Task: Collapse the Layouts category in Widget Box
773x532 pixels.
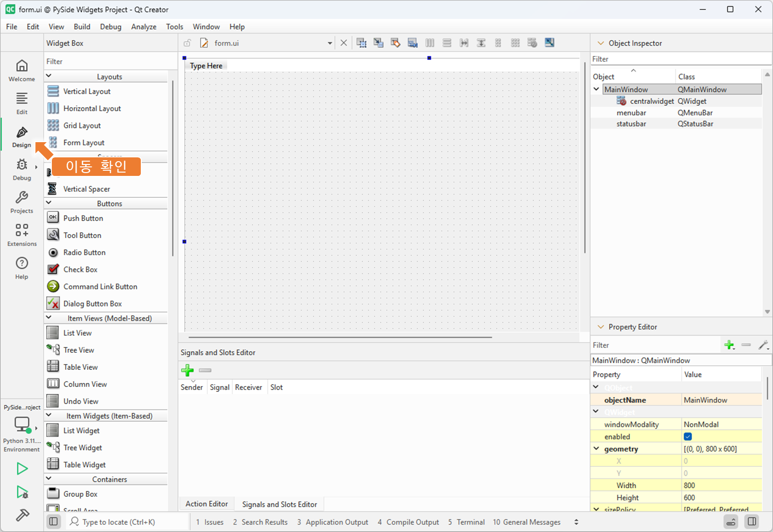Action: tap(49, 76)
